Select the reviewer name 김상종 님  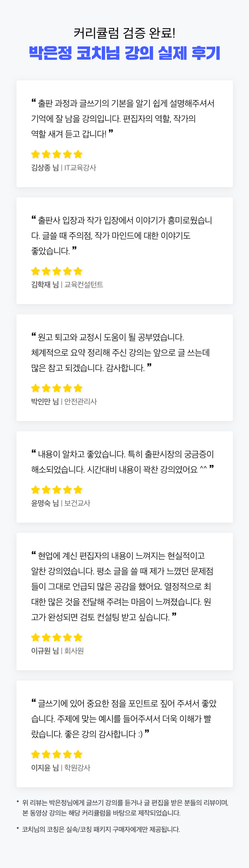[x=45, y=168]
